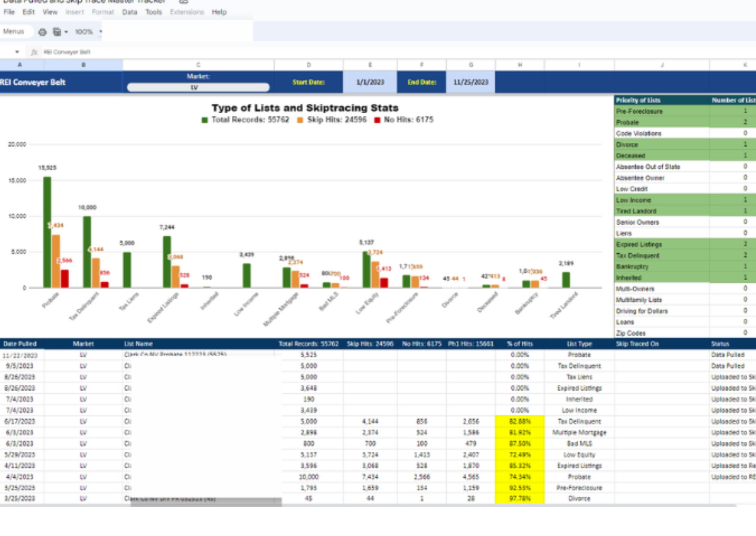Viewport: 756px width, 536px height.
Task: Click the Menus search box
Action: 16,32
